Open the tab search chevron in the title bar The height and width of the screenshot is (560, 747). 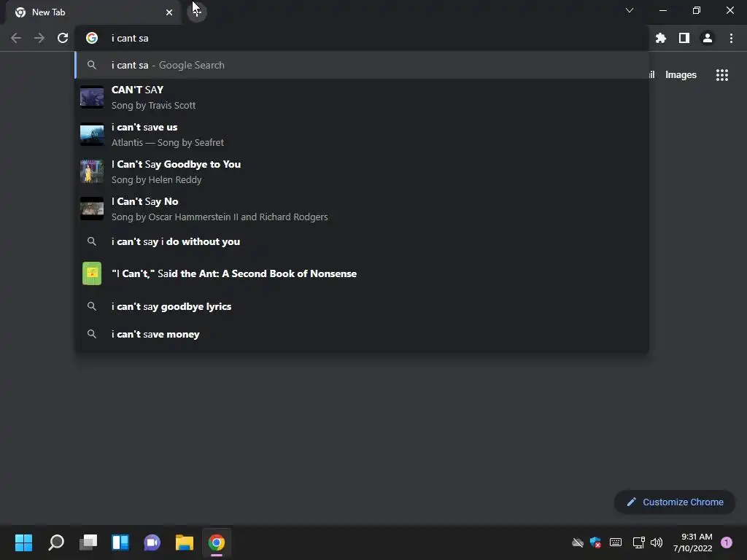point(630,10)
